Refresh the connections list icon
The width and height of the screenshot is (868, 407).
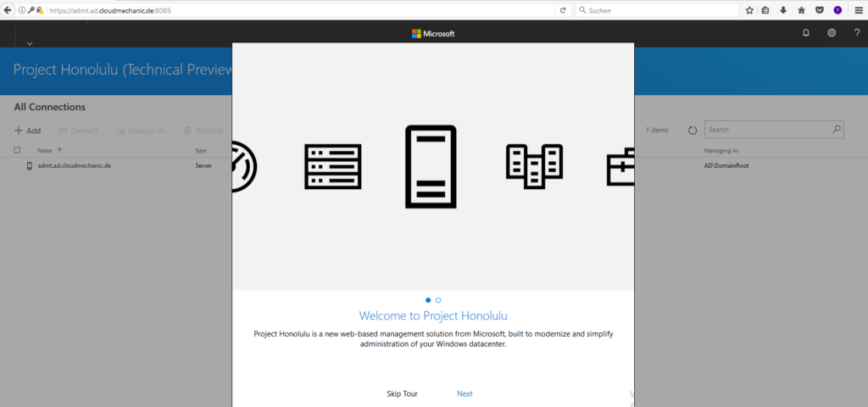693,131
